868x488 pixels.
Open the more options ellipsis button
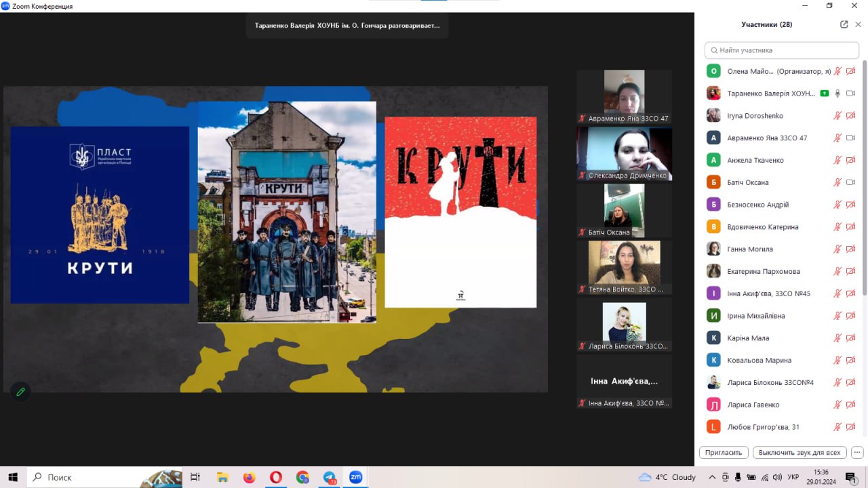click(856, 453)
